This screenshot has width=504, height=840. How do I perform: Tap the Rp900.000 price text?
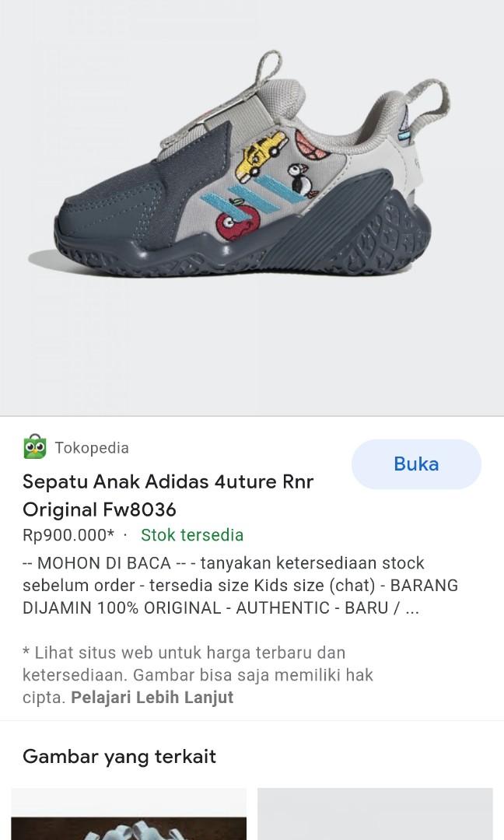coord(68,535)
